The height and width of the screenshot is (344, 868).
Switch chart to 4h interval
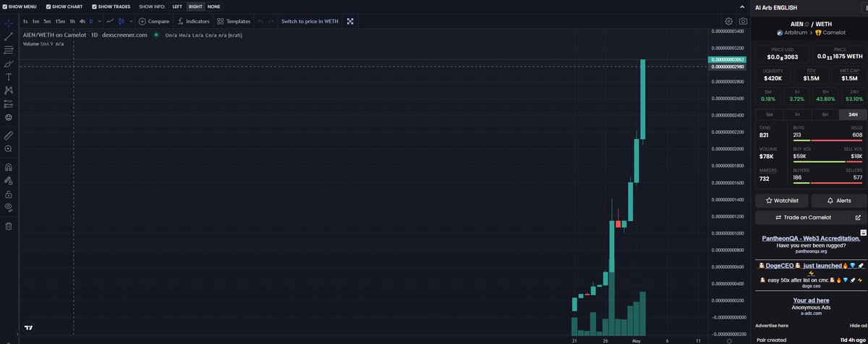pos(82,22)
